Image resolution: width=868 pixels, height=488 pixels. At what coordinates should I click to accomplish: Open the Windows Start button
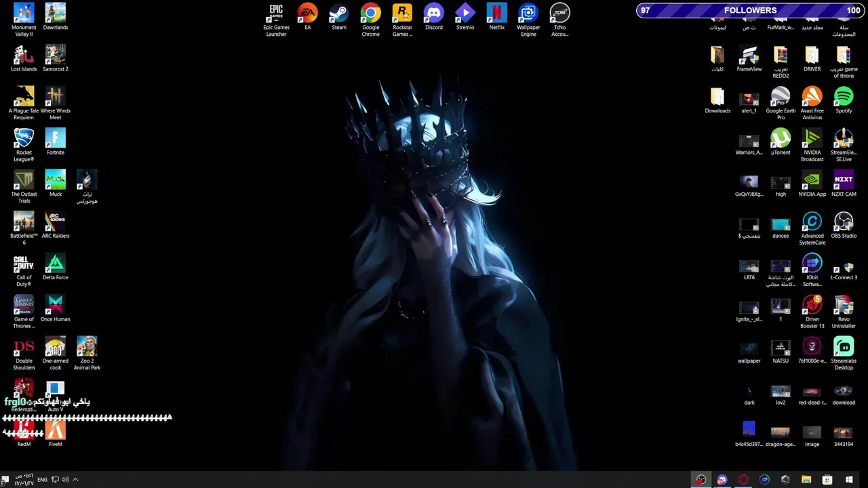point(849,480)
